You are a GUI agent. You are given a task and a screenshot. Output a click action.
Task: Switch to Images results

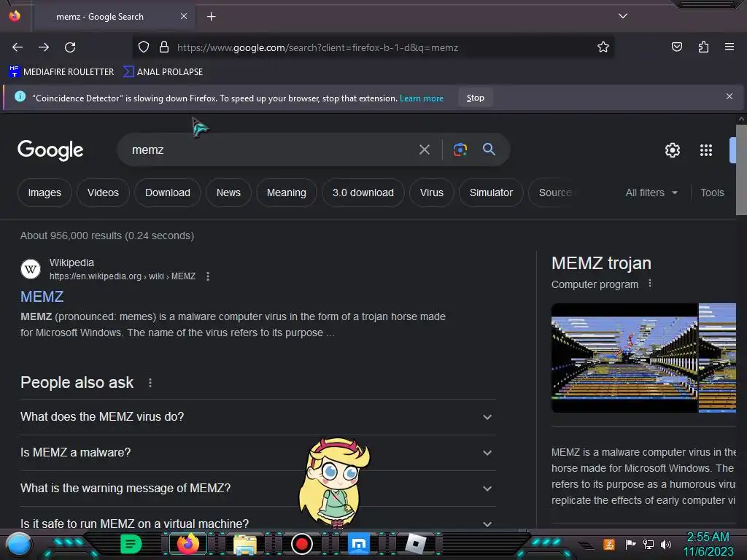(x=44, y=192)
